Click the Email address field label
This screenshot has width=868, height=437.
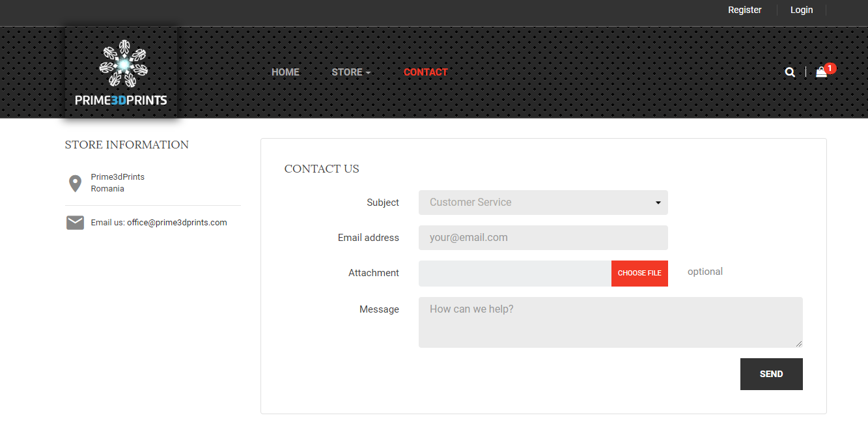click(x=369, y=238)
